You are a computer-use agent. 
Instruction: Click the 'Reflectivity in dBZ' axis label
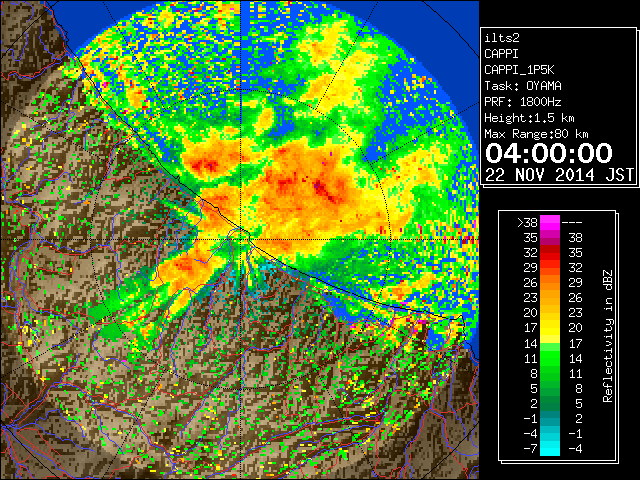point(608,336)
